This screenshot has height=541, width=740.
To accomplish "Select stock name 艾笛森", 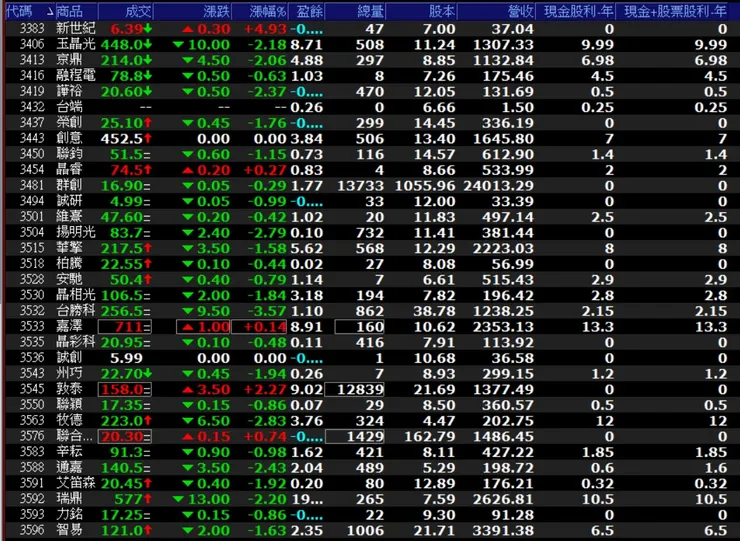I will 76,483.
